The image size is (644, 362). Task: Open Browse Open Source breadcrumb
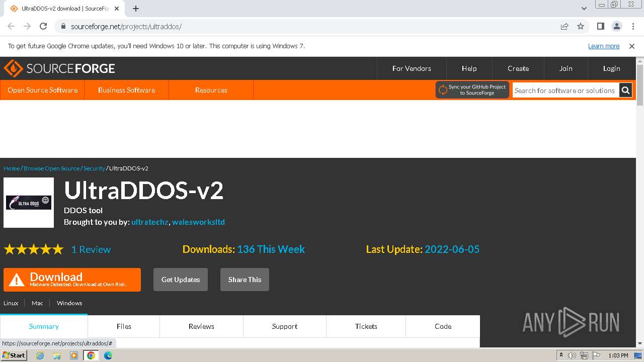(51, 168)
